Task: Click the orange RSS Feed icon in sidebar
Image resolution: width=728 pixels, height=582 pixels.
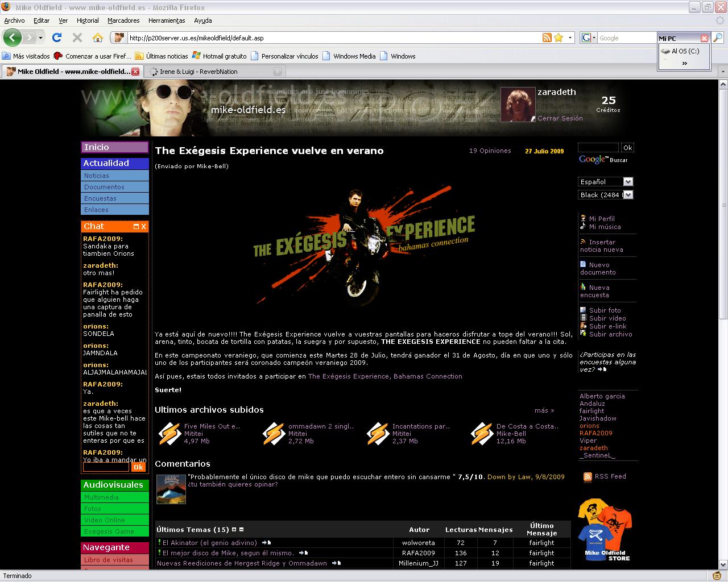Action: tap(588, 477)
